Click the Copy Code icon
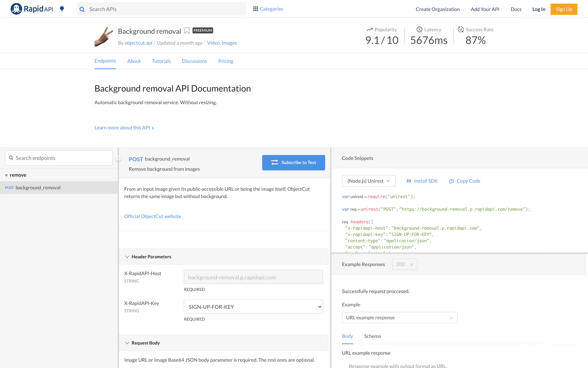588x368 pixels. point(451,181)
